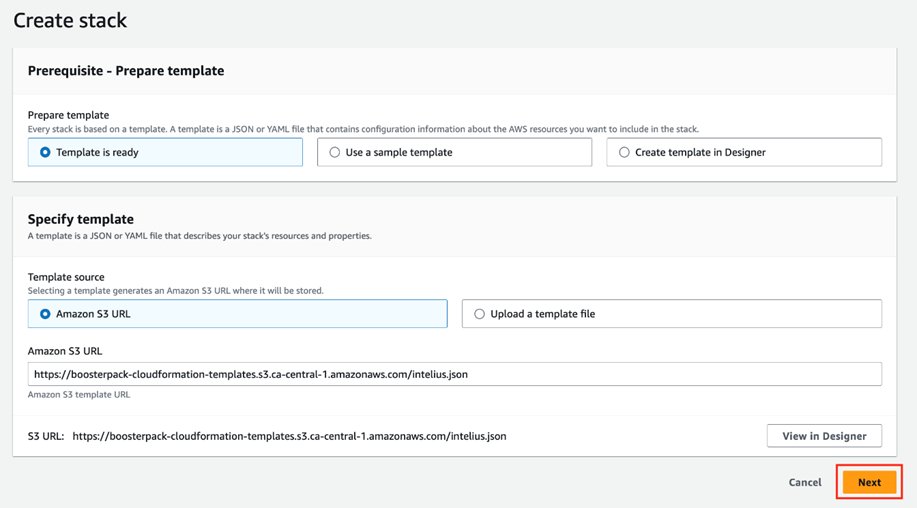Click the "Specify template" section heading

[x=81, y=219]
